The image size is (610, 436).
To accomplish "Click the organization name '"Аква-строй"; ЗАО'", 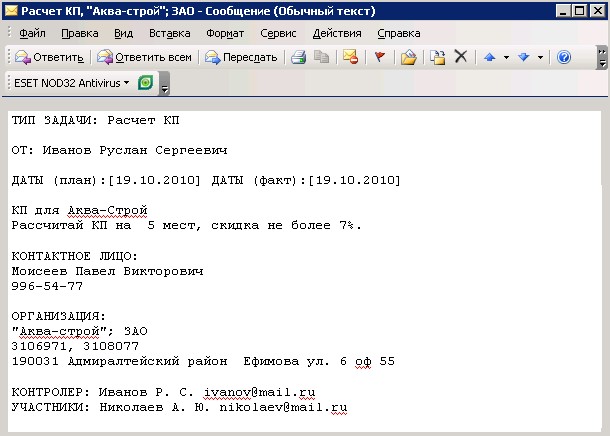I will (79, 331).
